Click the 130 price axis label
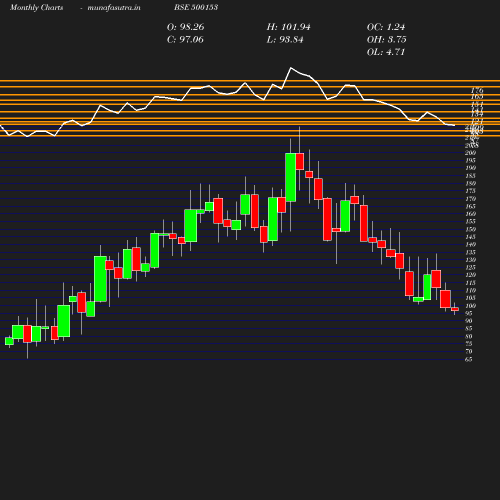 (470, 260)
